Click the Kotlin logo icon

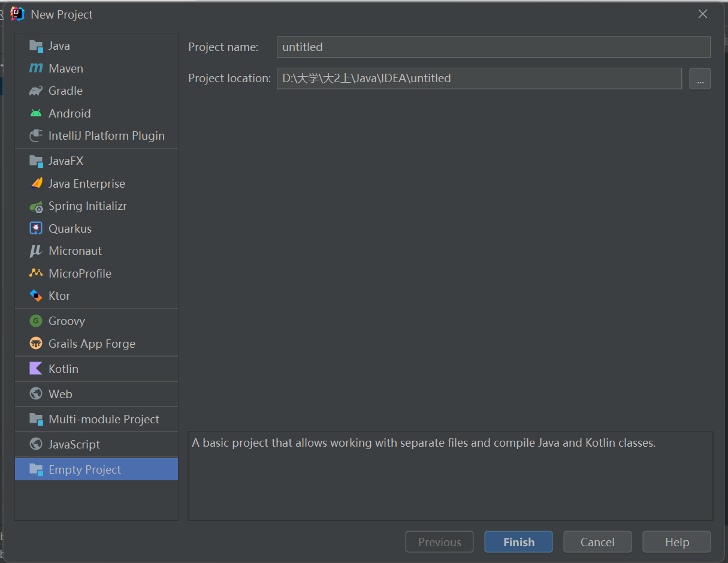click(x=36, y=369)
